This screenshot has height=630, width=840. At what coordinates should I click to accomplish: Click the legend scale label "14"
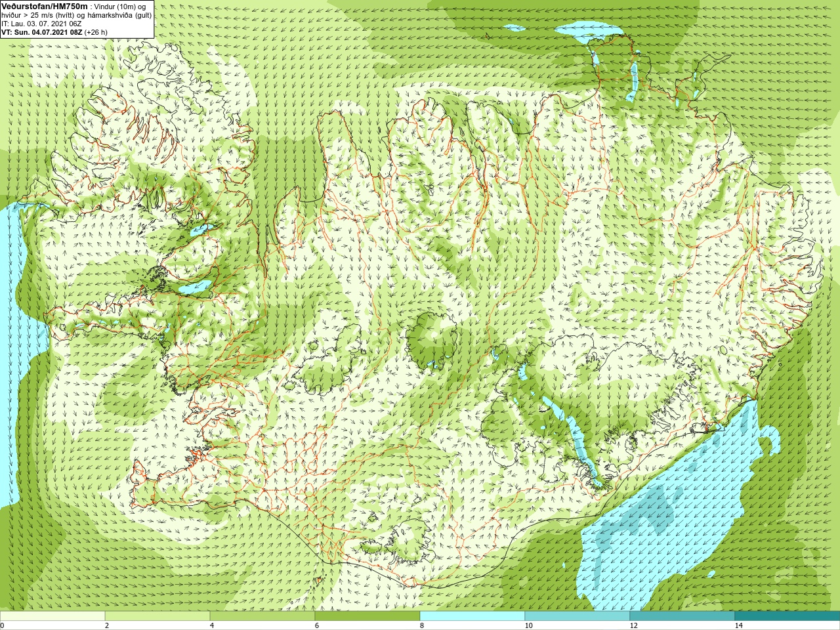(x=738, y=625)
